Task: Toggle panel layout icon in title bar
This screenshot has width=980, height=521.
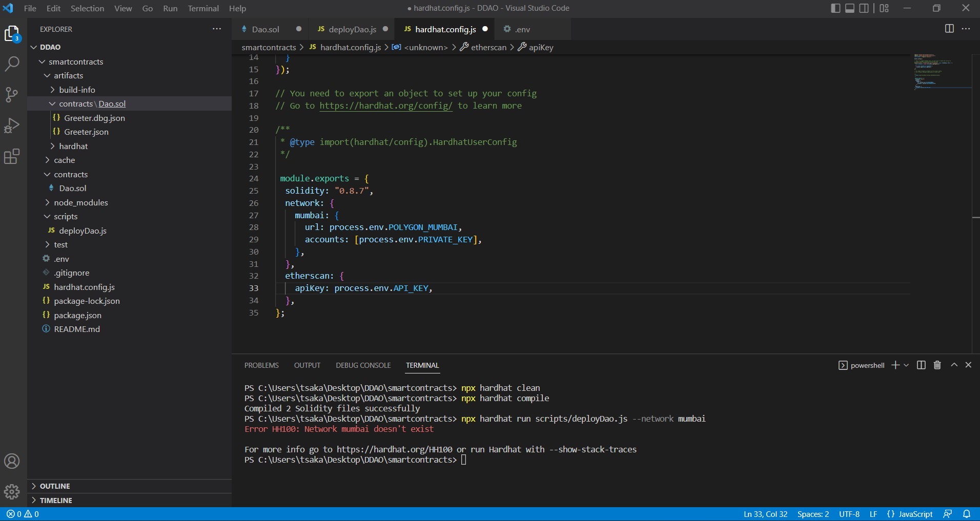Action: 850,8
